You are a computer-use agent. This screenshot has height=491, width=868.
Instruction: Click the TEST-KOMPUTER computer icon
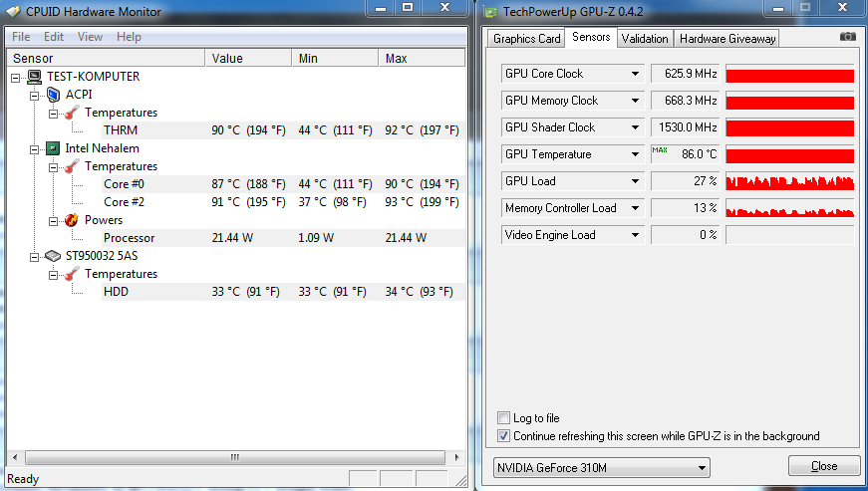(x=34, y=77)
